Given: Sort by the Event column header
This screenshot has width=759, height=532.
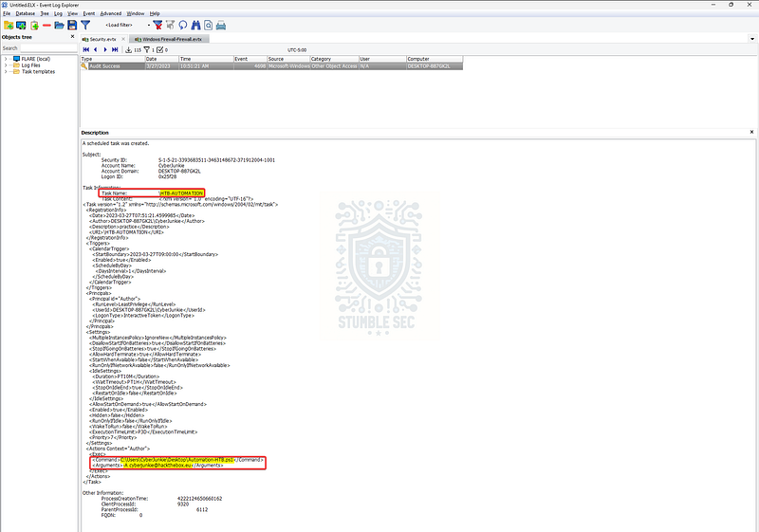Looking at the screenshot, I should 250,59.
